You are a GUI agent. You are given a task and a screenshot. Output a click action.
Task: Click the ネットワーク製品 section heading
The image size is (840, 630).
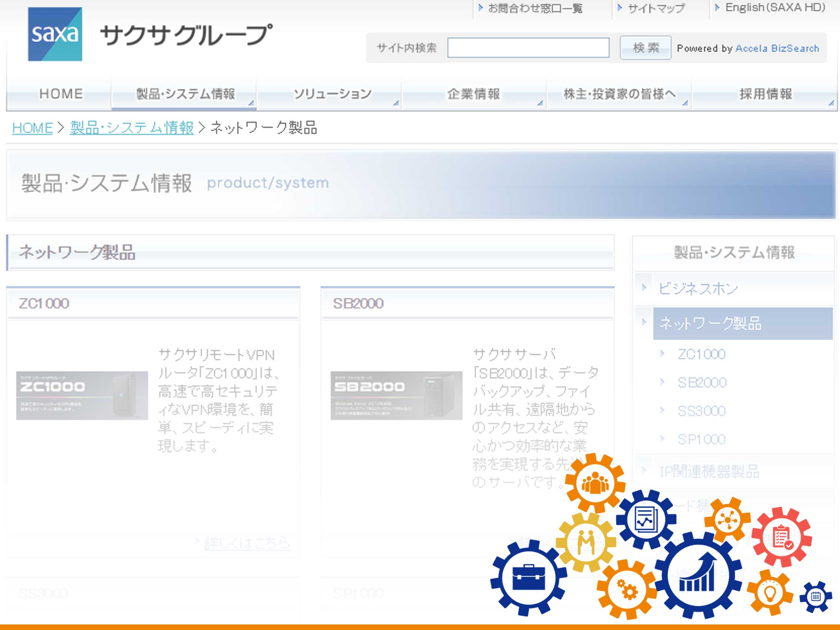coord(77,252)
